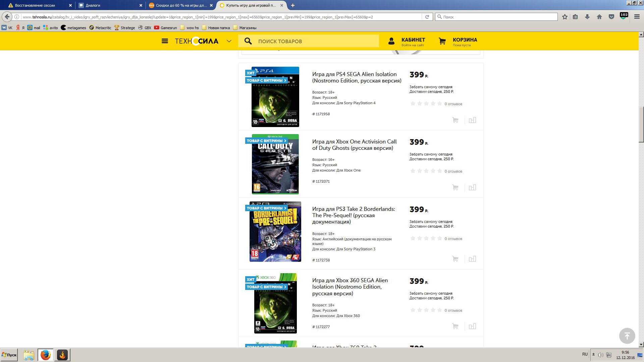The image size is (644, 362).
Task: Switch RU language indicator in tray
Action: [585, 354]
